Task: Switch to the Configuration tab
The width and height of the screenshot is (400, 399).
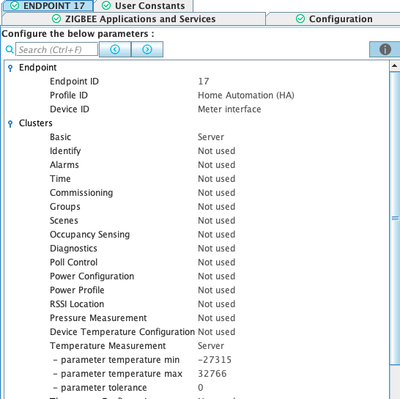Action: 334,19
